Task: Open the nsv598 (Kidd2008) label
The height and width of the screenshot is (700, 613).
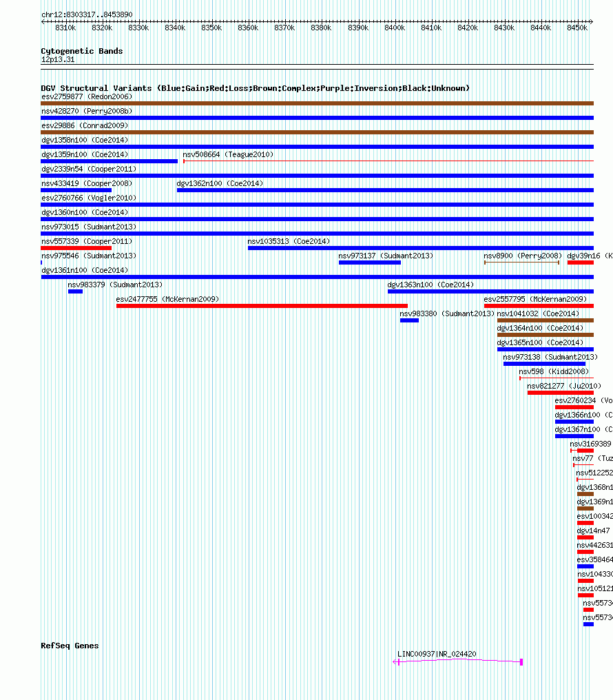Action: coord(554,371)
